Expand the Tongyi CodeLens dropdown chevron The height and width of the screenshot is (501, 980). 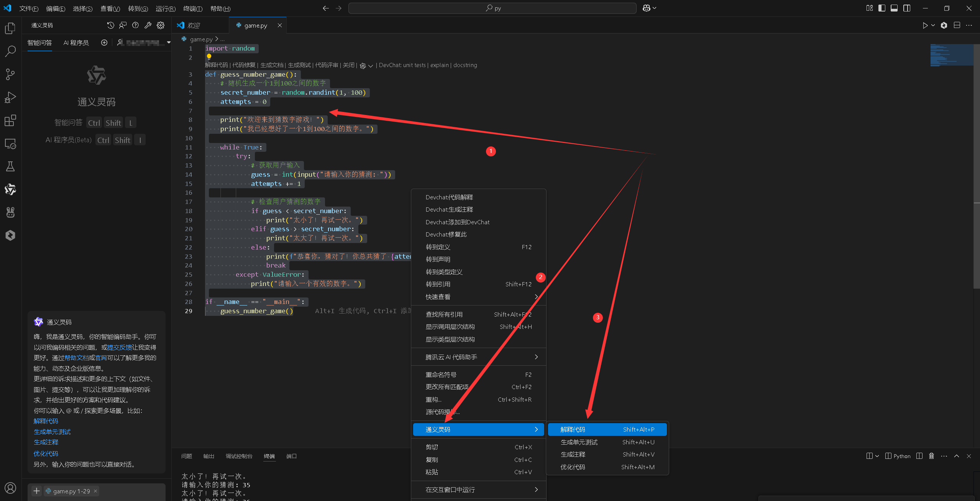coord(371,66)
